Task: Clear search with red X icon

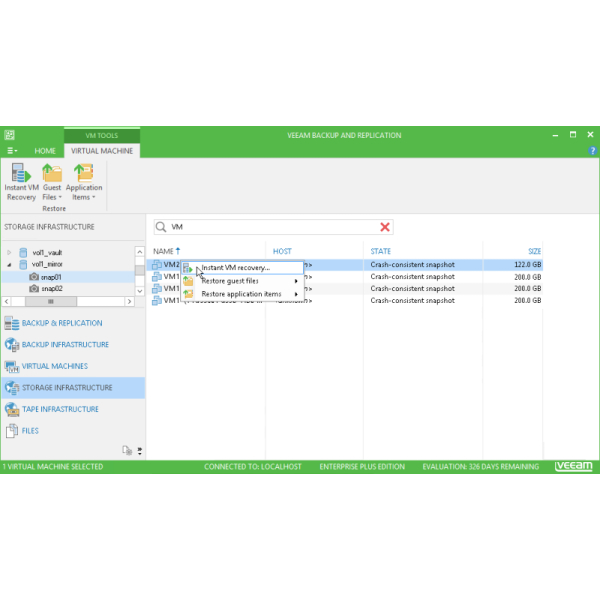Action: click(385, 227)
